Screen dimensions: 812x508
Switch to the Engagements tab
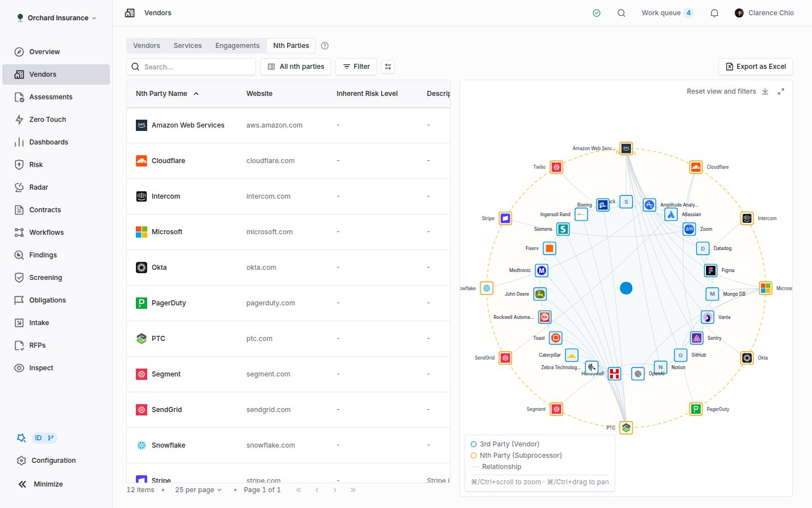237,46
